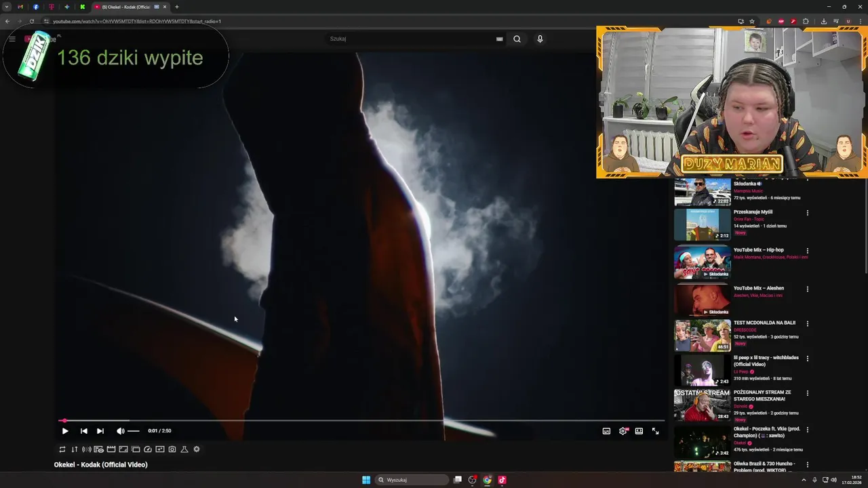Open options for Oliwka Brazil Problem video
Image resolution: width=868 pixels, height=488 pixels.
click(807, 465)
